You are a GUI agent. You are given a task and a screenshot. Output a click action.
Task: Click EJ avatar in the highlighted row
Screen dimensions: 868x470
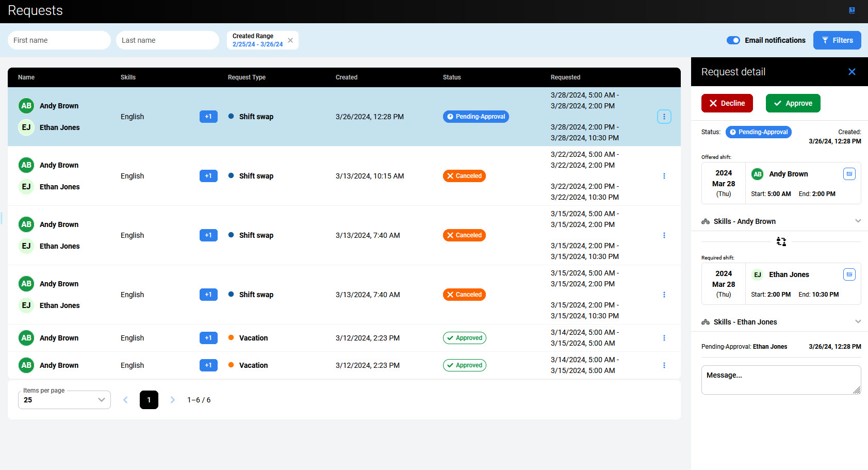click(26, 127)
